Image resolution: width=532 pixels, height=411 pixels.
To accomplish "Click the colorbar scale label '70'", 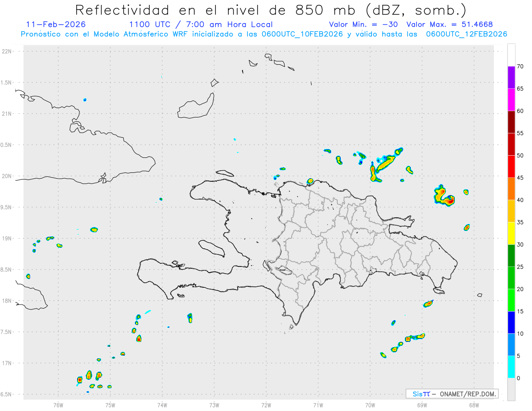I will [x=520, y=67].
